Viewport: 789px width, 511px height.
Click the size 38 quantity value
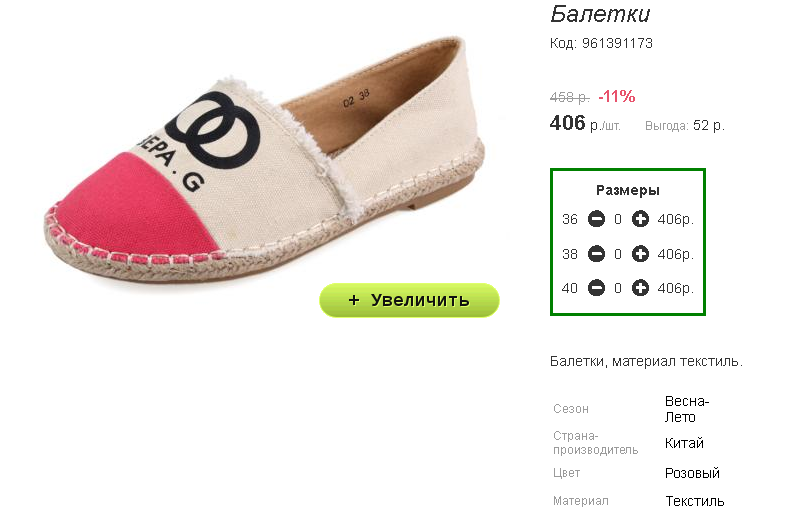pos(618,254)
